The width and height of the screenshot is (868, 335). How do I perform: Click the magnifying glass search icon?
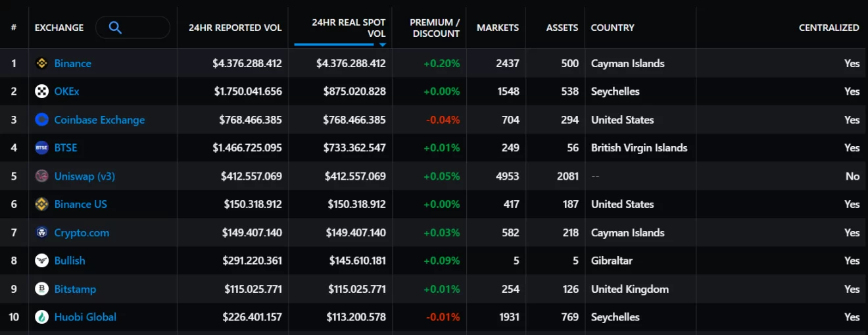pyautogui.click(x=115, y=28)
